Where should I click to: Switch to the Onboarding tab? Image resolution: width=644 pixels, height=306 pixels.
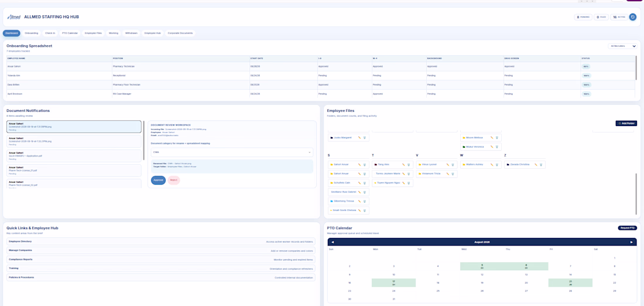click(31, 33)
